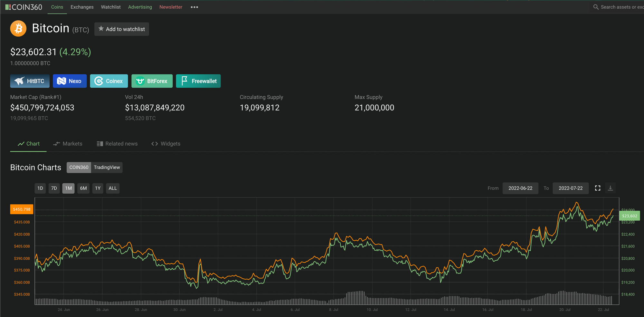Click the 30. Jun axis label
The image size is (644, 317).
coord(179,310)
